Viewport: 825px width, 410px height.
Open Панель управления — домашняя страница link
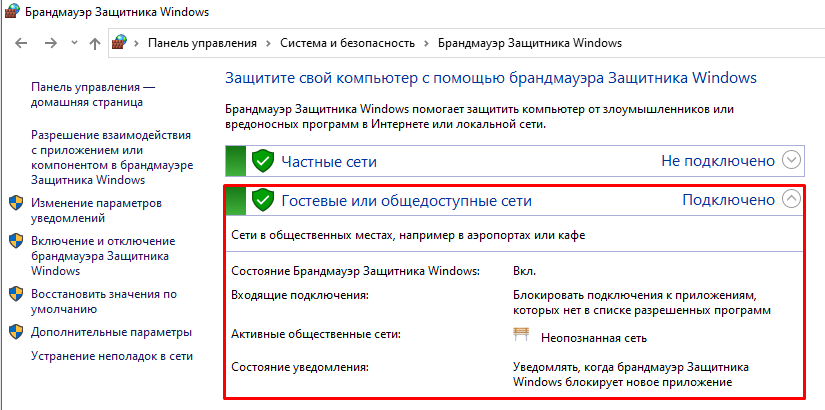click(93, 94)
